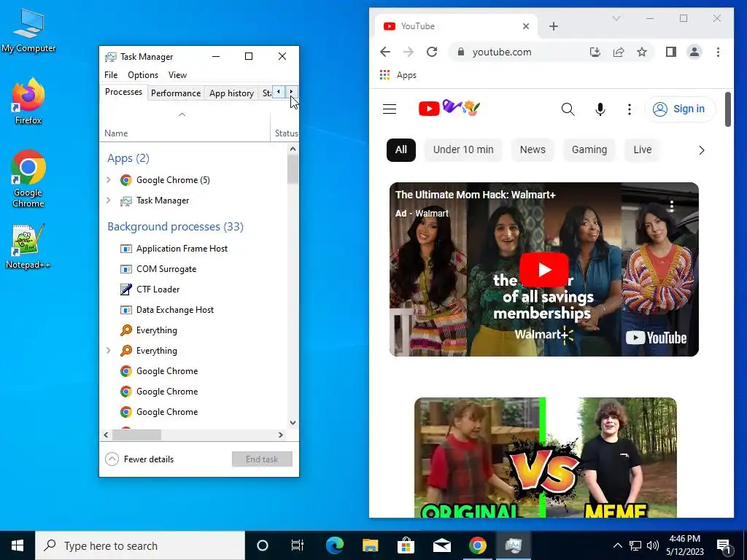This screenshot has width=747, height=560.
Task: Click Windows taskbar search box
Action: point(140,545)
